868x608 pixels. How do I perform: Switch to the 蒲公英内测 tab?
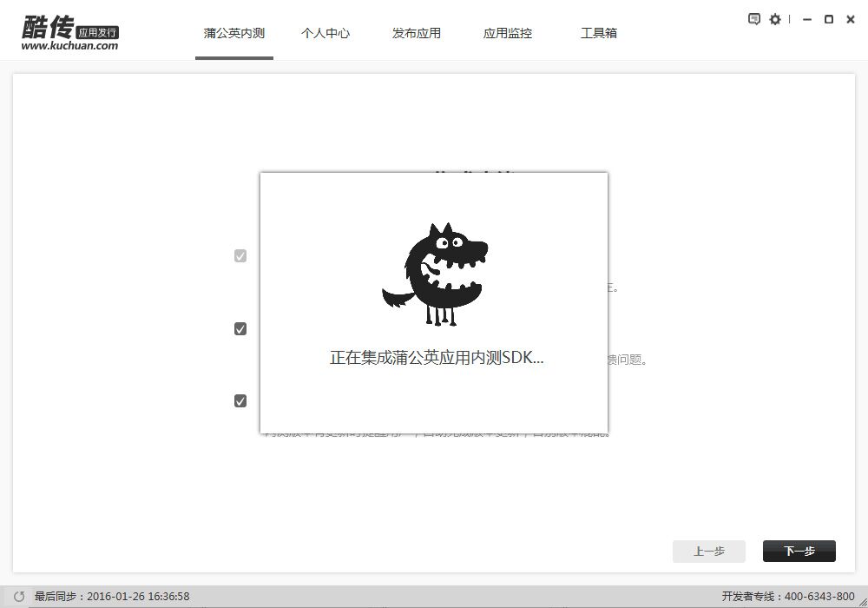click(233, 32)
